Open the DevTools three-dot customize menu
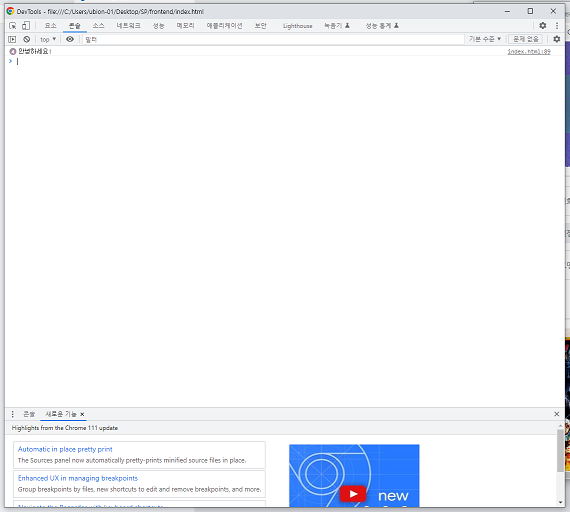570x512 pixels. click(x=557, y=26)
